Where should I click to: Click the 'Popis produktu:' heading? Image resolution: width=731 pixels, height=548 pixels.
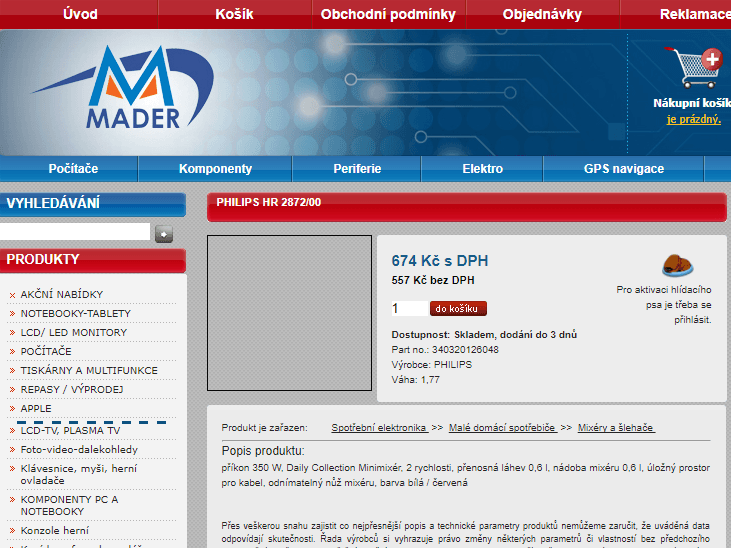tap(263, 451)
